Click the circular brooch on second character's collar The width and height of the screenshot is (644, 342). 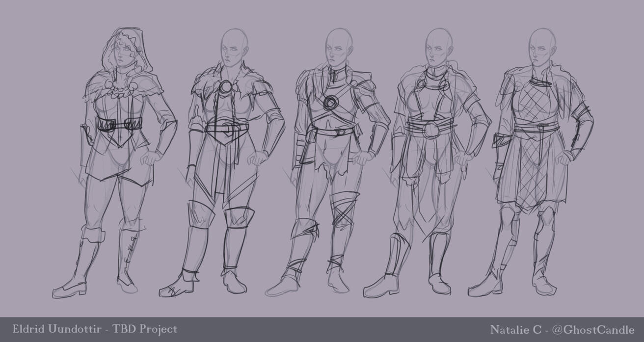coord(227,87)
